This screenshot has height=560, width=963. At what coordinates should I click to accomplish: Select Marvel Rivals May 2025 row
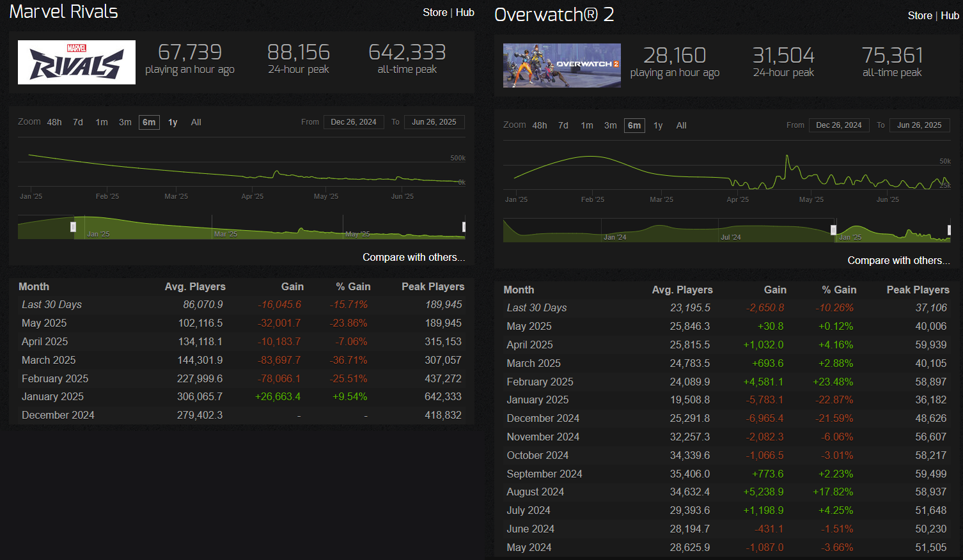tap(242, 323)
